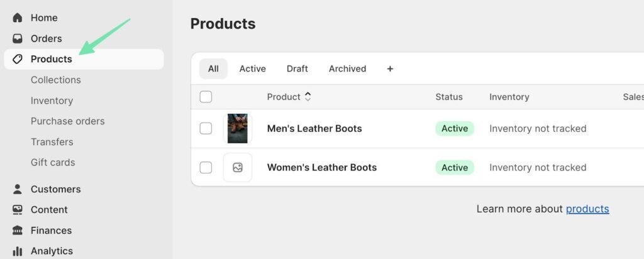The image size is (644, 259).
Task: Switch to the Draft tab
Action: point(297,69)
